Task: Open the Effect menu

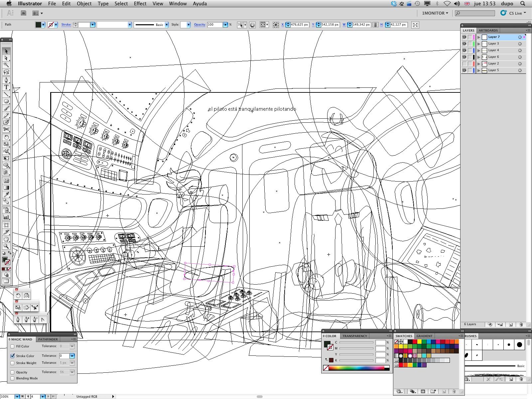Action: point(140,4)
